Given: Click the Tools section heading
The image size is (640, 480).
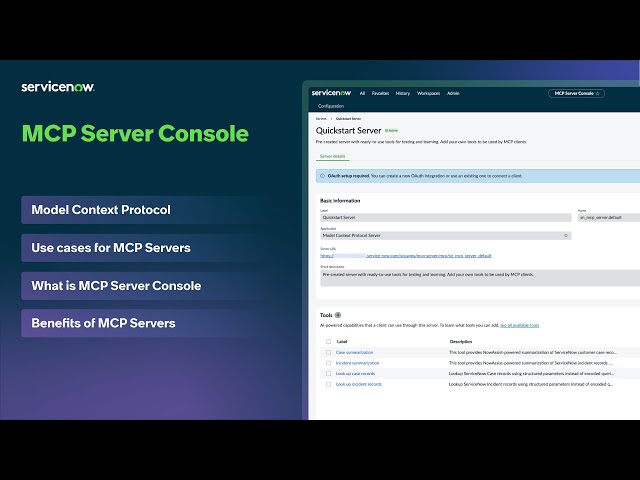Looking at the screenshot, I should tap(326, 315).
